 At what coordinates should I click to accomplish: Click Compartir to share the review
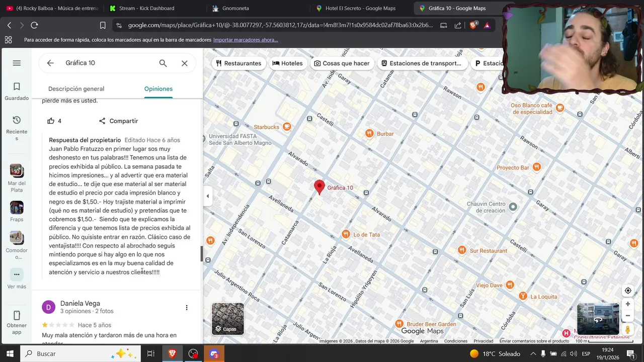click(118, 121)
